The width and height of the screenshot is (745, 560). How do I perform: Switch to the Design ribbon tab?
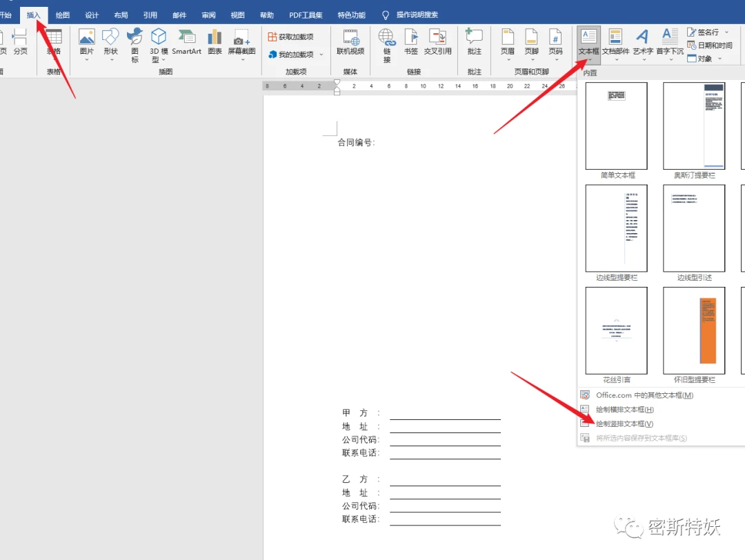coord(92,14)
